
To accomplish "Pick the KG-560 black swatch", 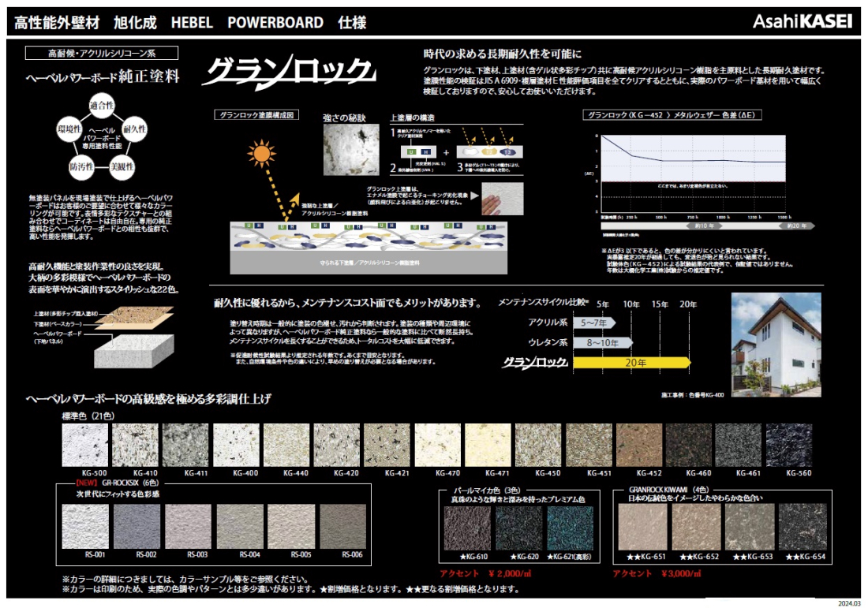I will [x=789, y=446].
